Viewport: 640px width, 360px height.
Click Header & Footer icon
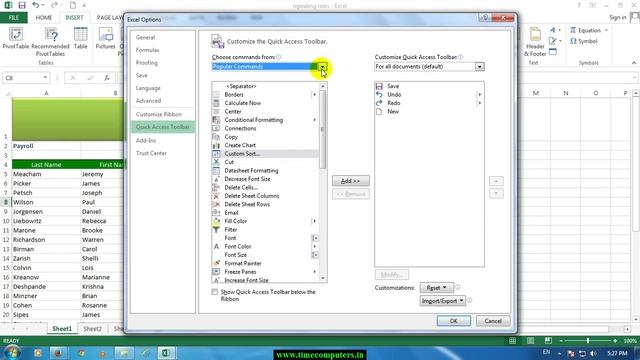pos(535,35)
